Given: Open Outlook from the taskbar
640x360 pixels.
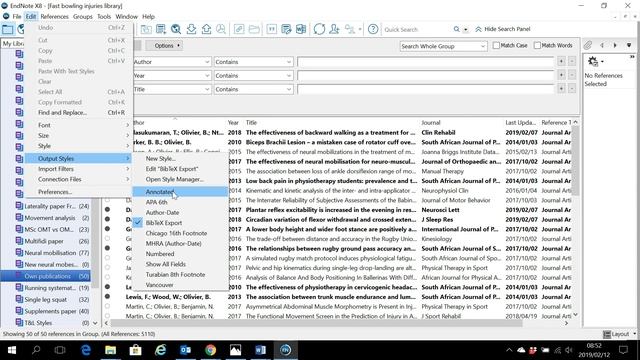Looking at the screenshot, I should pyautogui.click(x=186, y=350).
